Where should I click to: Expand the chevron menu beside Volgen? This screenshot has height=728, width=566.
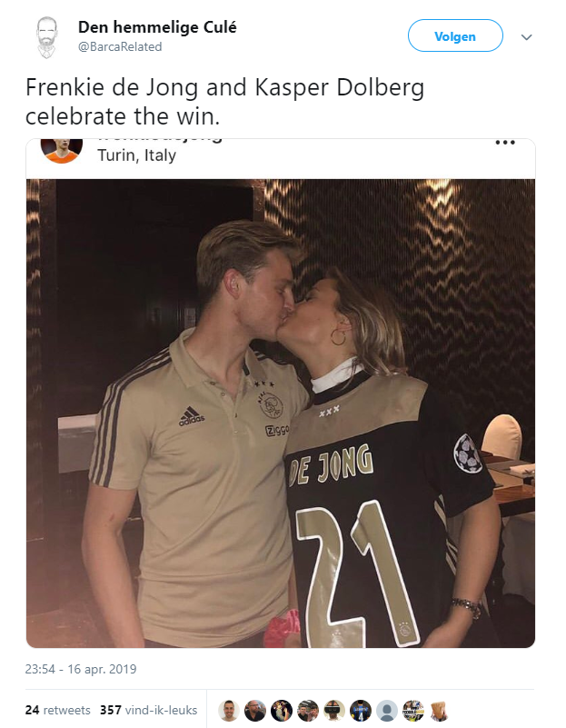click(526, 36)
